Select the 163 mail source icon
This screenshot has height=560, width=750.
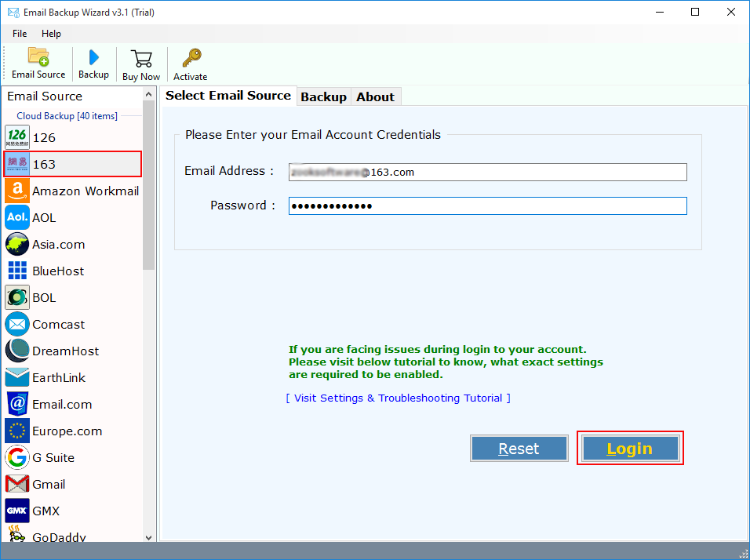tap(17, 164)
